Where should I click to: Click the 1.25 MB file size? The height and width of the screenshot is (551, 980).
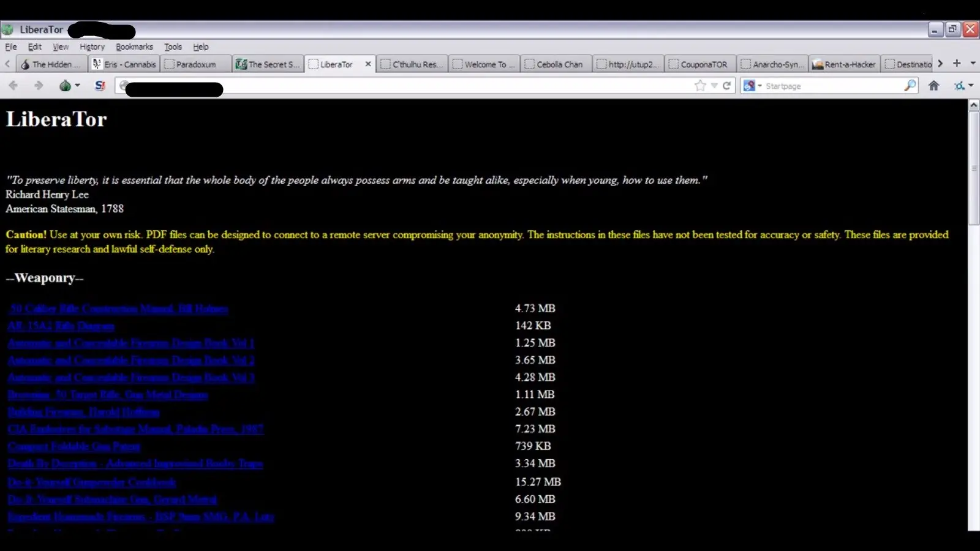pos(535,343)
